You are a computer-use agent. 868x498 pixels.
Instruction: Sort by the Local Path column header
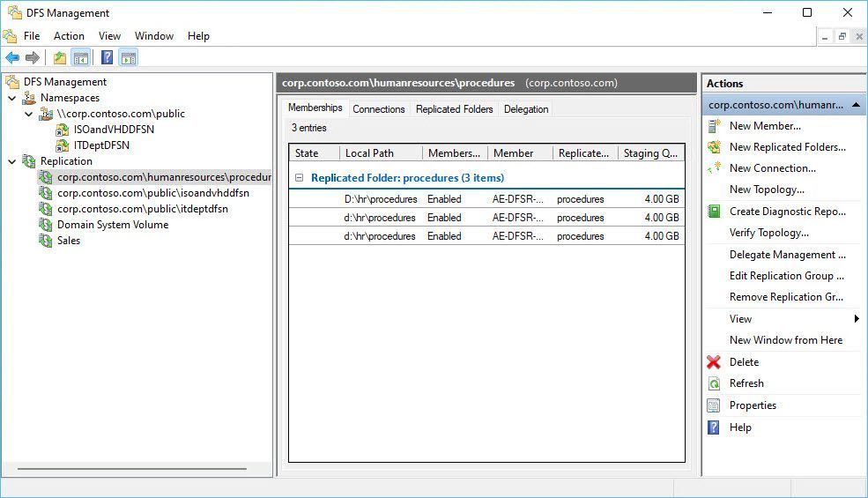click(381, 153)
